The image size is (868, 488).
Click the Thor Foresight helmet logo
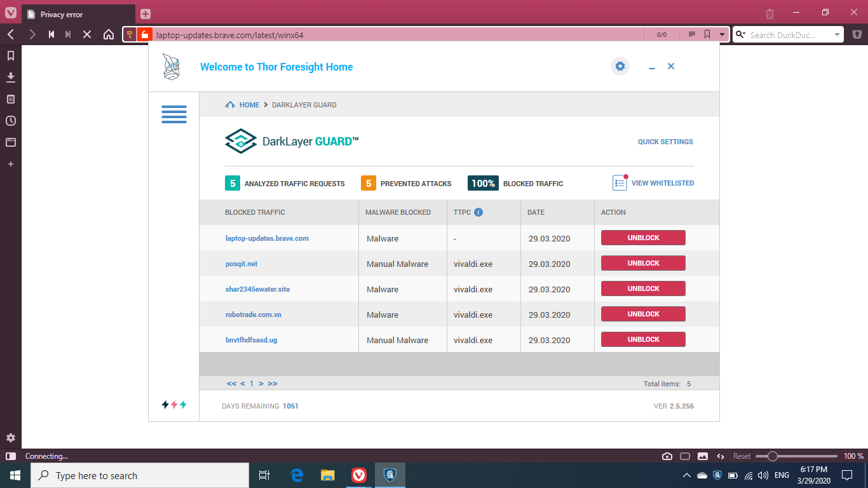pyautogui.click(x=172, y=67)
